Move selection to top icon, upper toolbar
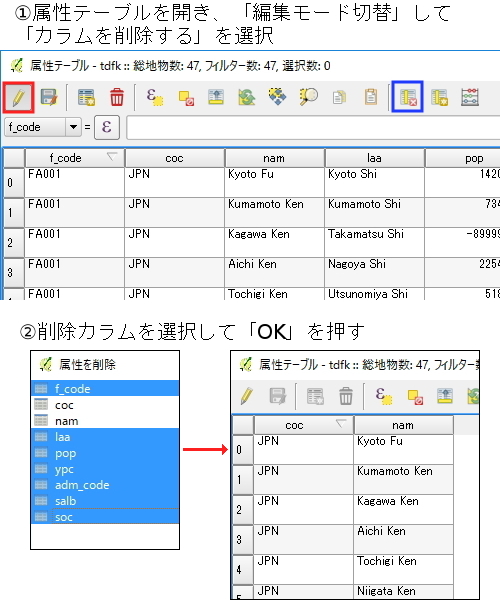Image resolution: width=500 pixels, height=600 pixels. (x=216, y=97)
